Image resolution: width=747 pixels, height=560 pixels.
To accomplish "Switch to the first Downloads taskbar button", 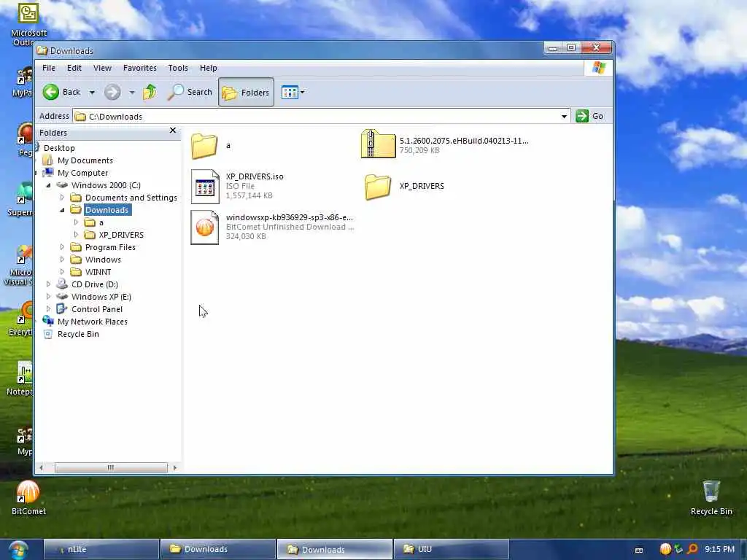I will click(x=218, y=549).
